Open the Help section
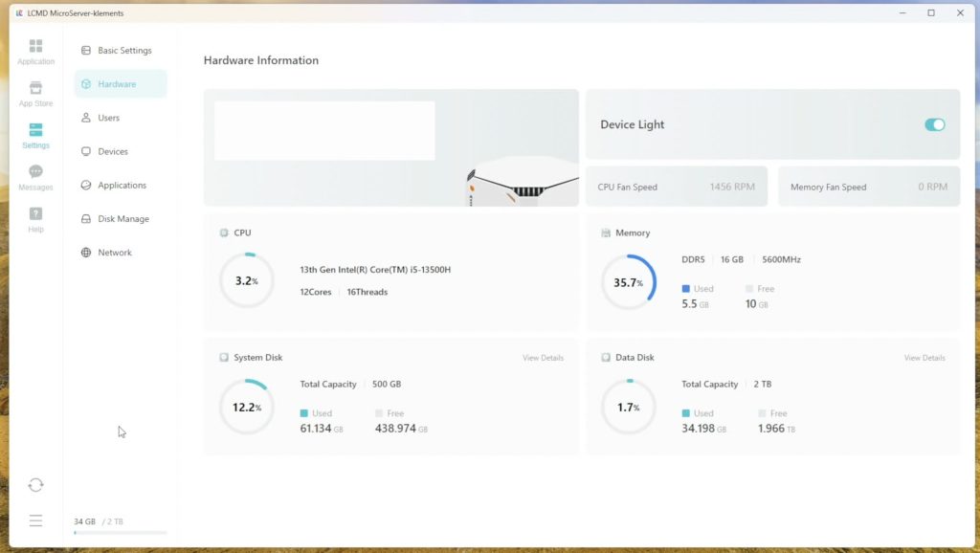Screen dimensions: 980x553 pos(35,215)
